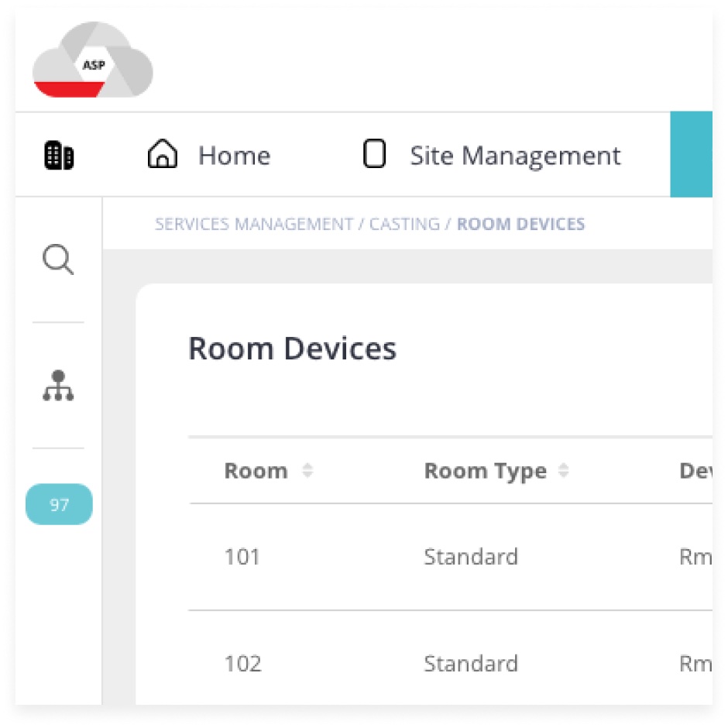Image resolution: width=728 pixels, height=728 pixels.
Task: Open the search magnifier in sidebar
Action: click(x=58, y=259)
